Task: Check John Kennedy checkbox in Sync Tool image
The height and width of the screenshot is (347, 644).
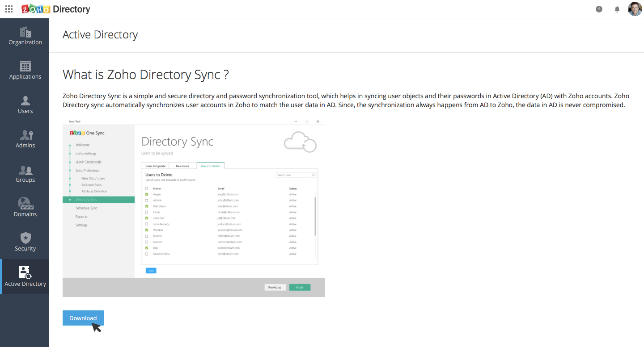Action: pyautogui.click(x=147, y=224)
